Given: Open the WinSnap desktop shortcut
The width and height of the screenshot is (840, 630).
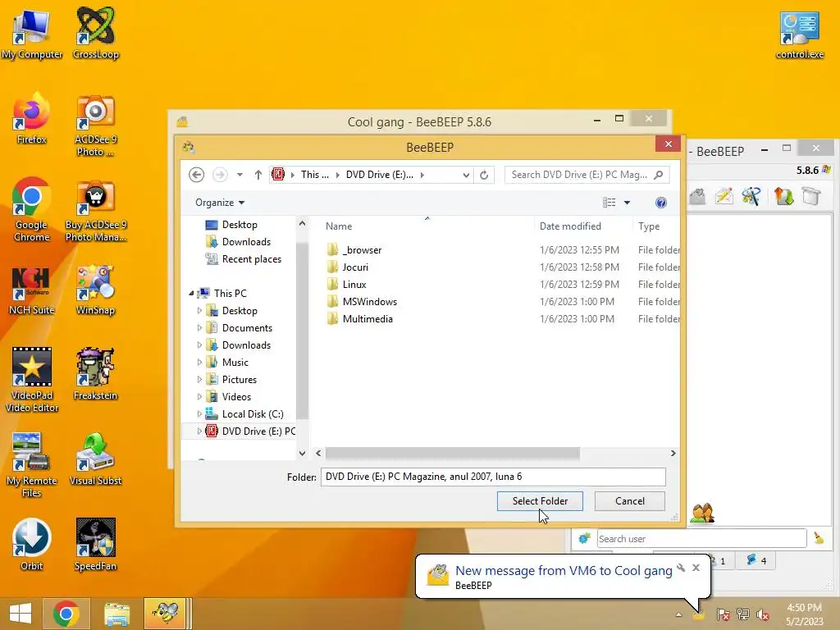Looking at the screenshot, I should tap(95, 290).
